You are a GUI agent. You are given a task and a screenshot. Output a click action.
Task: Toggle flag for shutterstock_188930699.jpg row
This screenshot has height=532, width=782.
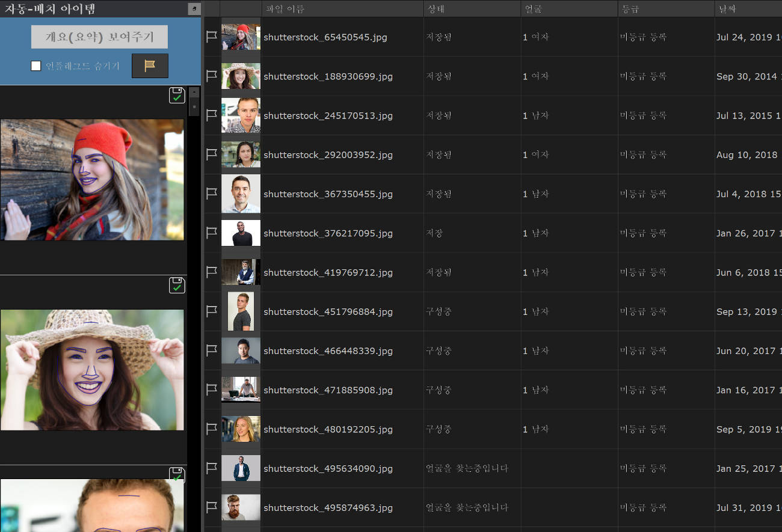point(212,76)
